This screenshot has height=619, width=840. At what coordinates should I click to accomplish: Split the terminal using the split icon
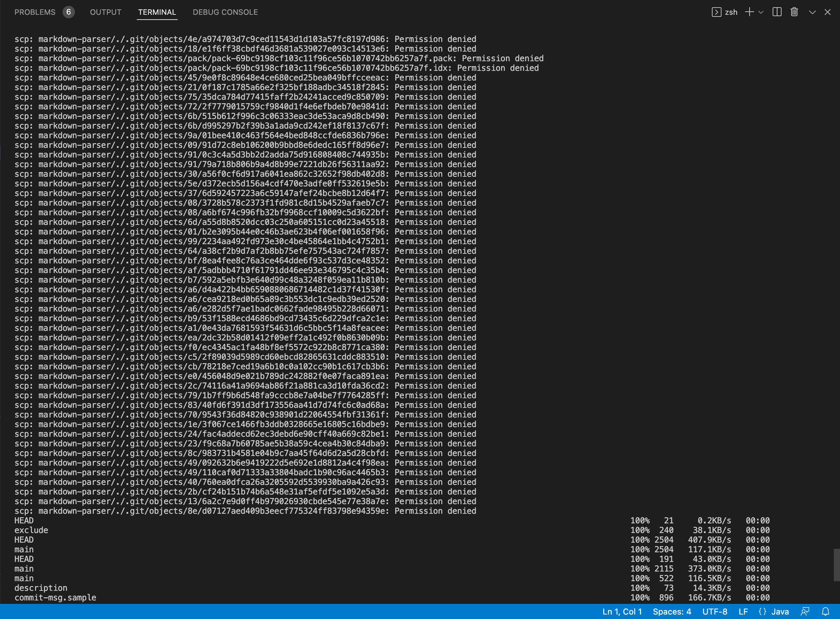tap(776, 12)
